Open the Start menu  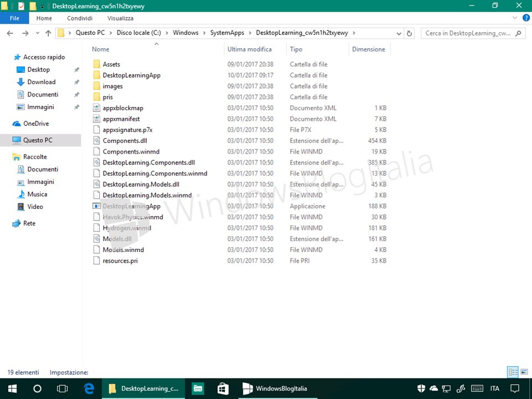coord(13,388)
